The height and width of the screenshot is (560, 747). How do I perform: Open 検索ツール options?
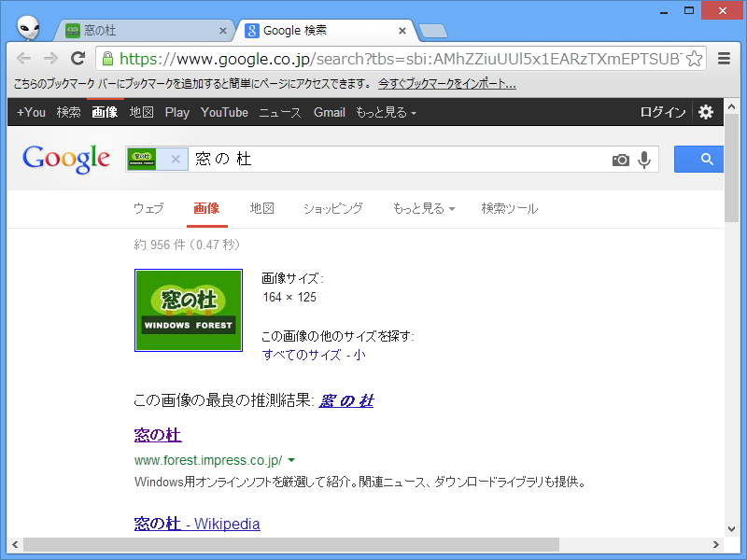510,208
